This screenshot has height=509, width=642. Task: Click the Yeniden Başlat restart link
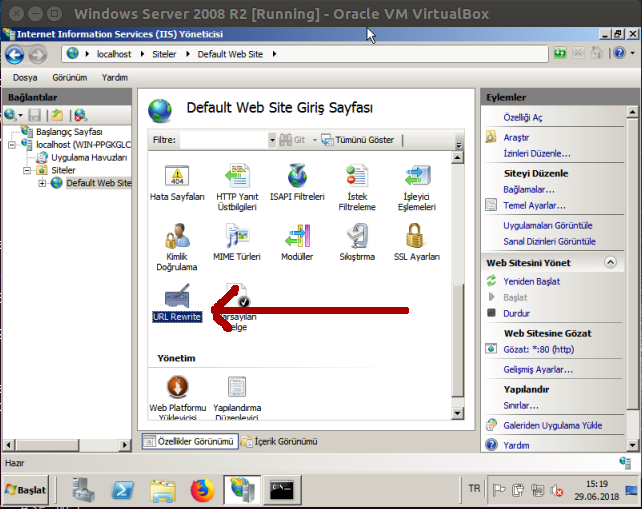(531, 281)
